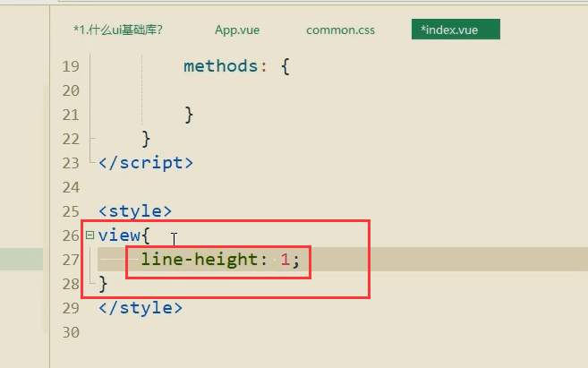588x368 pixels.
Task: Open the App.vue tab
Action: (237, 30)
